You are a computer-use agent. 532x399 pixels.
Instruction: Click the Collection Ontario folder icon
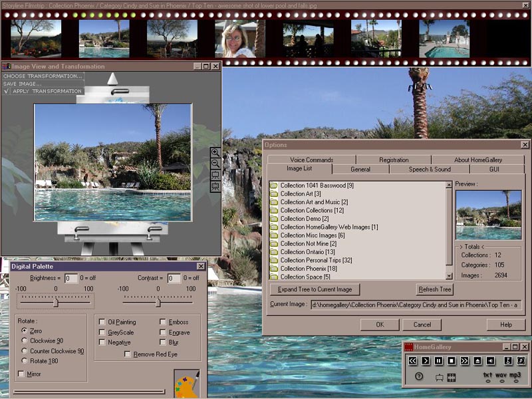274,252
